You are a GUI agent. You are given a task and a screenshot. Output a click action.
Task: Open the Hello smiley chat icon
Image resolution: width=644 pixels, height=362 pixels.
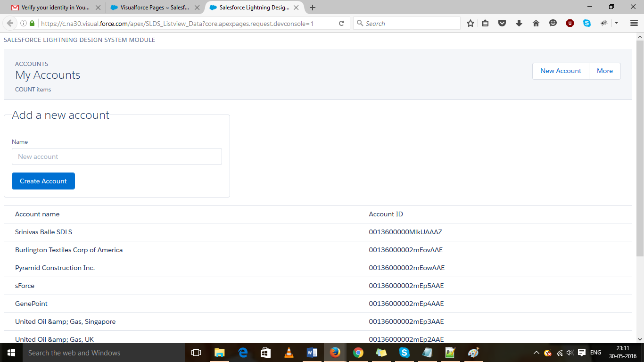pyautogui.click(x=553, y=23)
